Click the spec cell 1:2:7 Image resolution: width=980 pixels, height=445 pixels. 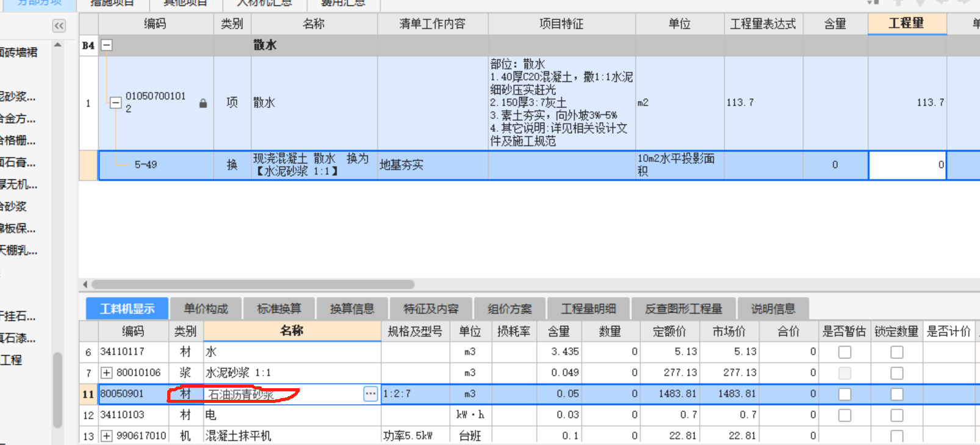[415, 394]
